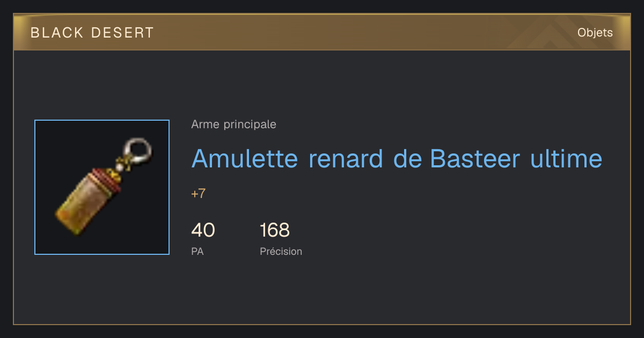Click the word DESERT in the header
644x338 pixels.
coord(122,33)
